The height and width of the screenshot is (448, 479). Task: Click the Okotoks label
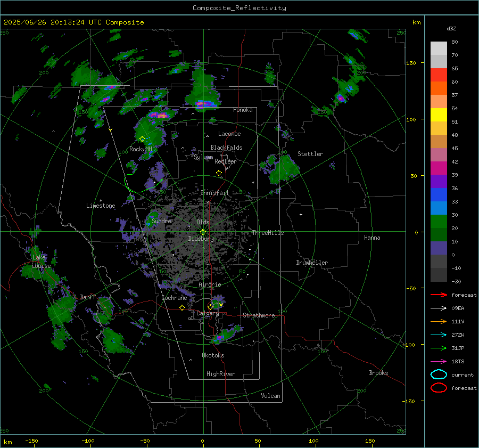click(x=213, y=355)
